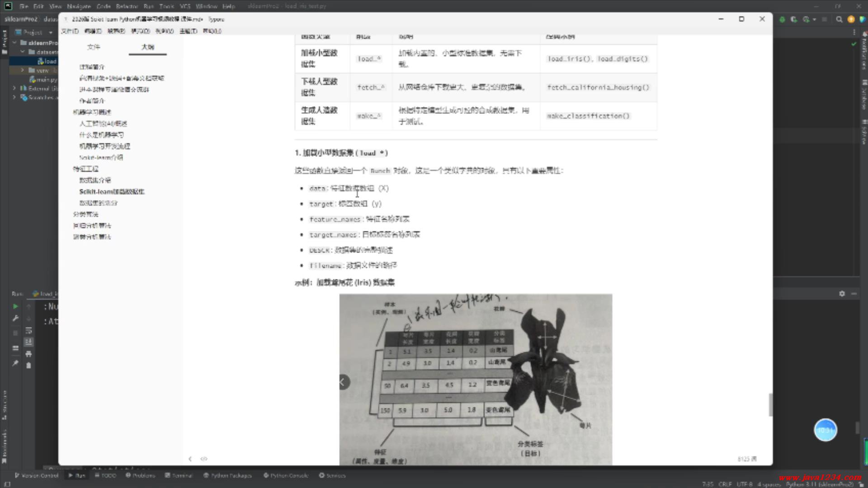The image size is (868, 488).
Task: Click Typora's vertical scrollbar thumb
Action: pos(770,404)
